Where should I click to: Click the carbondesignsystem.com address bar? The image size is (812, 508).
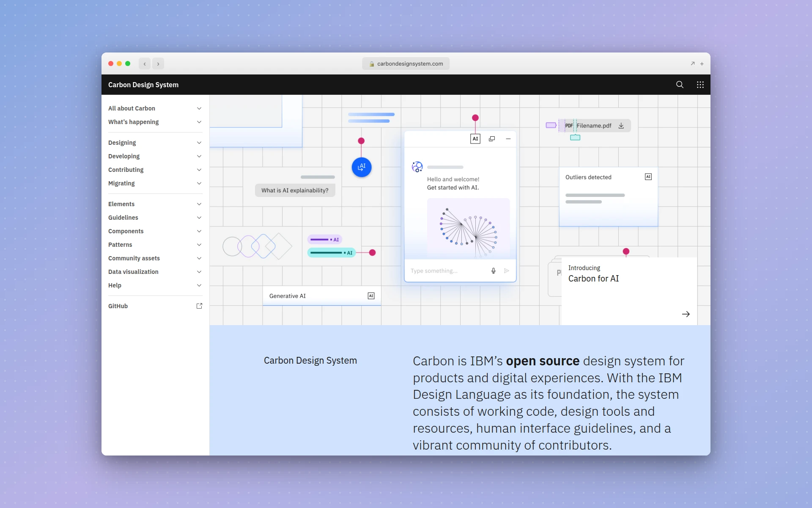click(406, 63)
